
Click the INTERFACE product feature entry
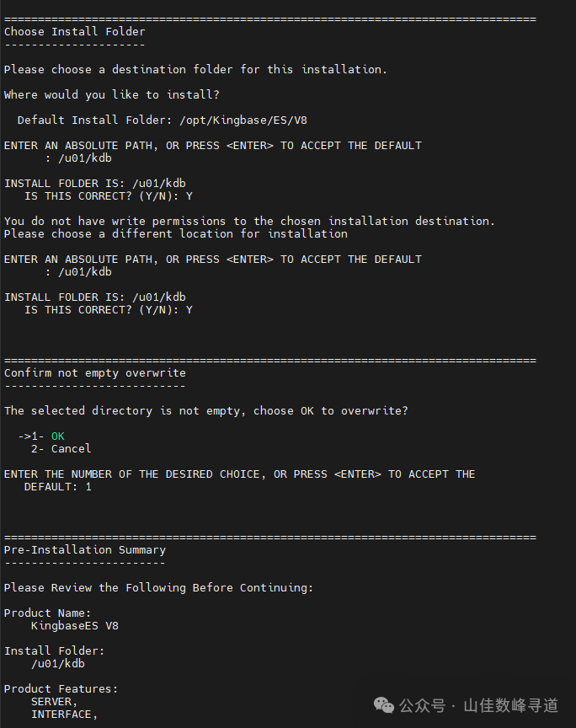pos(65,714)
